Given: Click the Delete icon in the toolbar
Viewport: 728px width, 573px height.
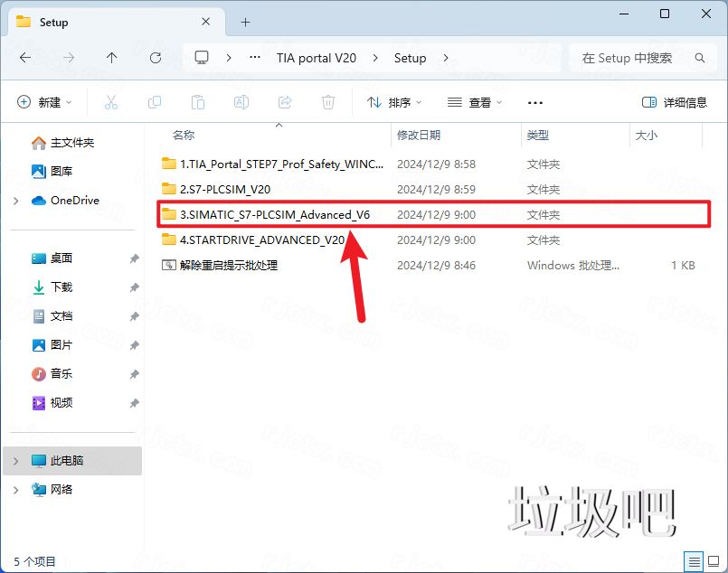Looking at the screenshot, I should coord(327,102).
